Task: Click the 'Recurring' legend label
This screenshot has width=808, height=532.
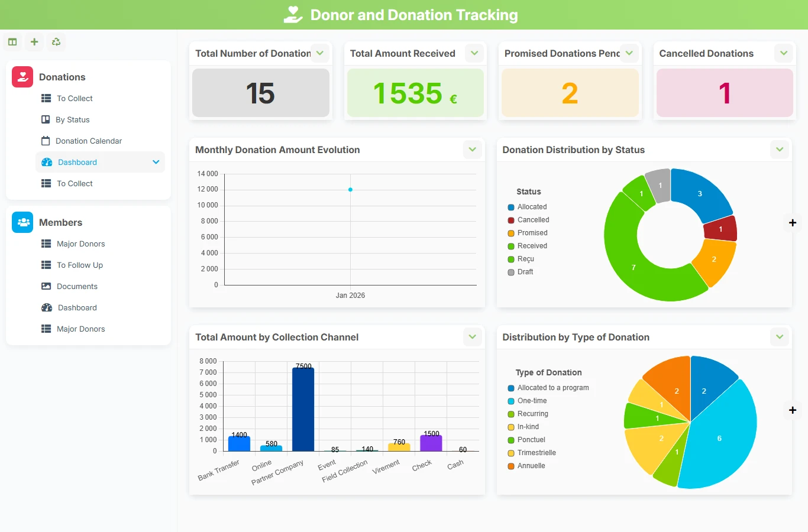Action: click(x=533, y=414)
